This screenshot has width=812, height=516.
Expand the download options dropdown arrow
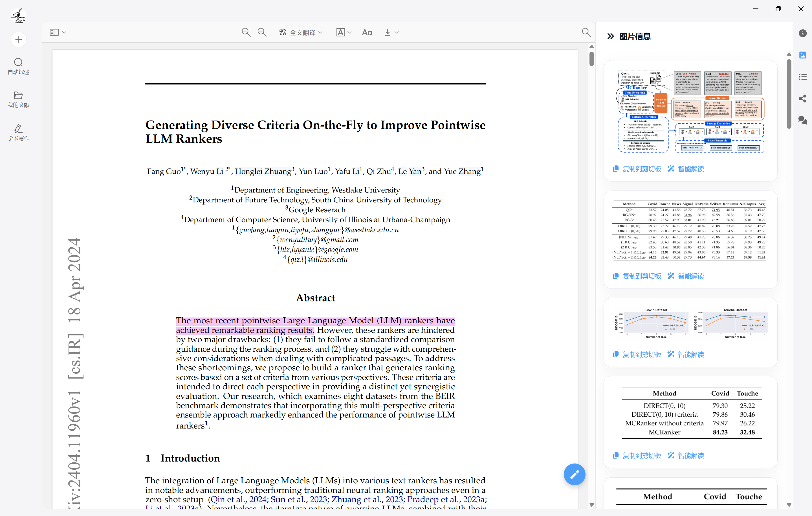tap(397, 32)
